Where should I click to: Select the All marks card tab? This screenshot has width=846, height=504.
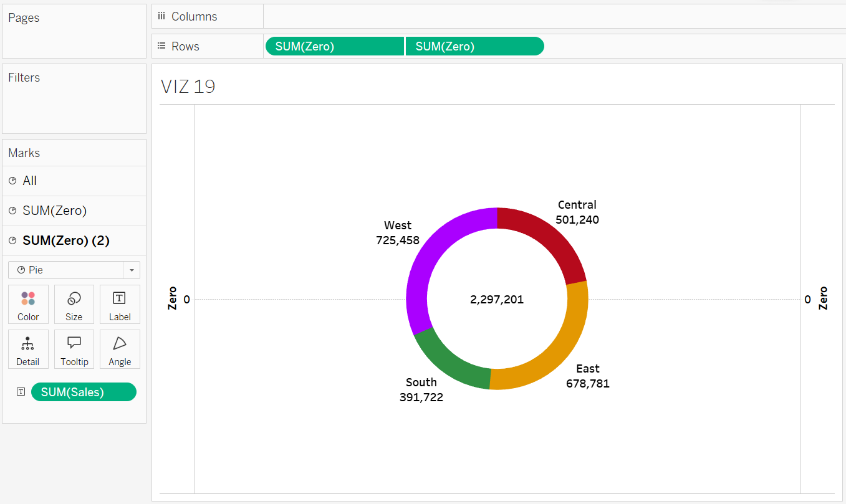coord(74,181)
